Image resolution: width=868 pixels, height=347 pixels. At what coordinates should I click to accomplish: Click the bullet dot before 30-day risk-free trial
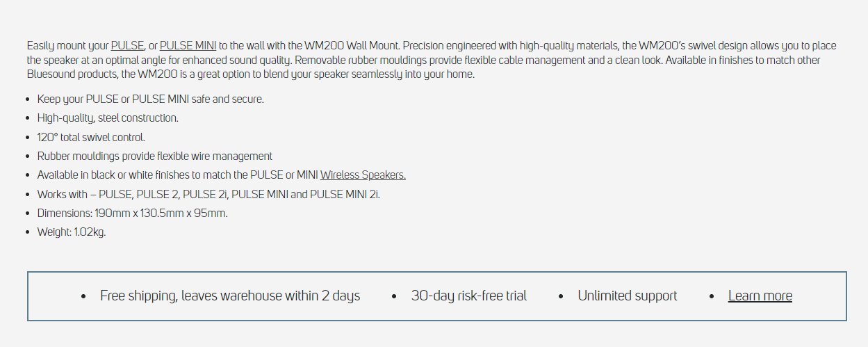[x=394, y=297]
